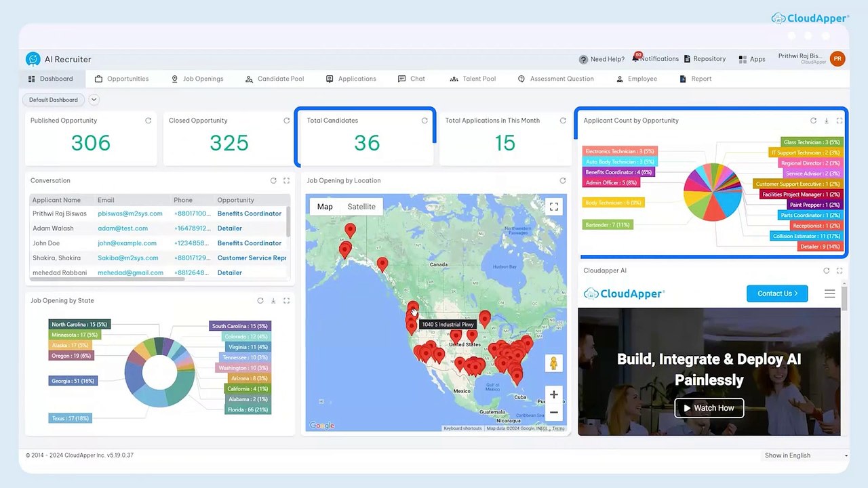The image size is (868, 488).
Task: Refresh the Job Opening by State chart
Action: pos(260,301)
